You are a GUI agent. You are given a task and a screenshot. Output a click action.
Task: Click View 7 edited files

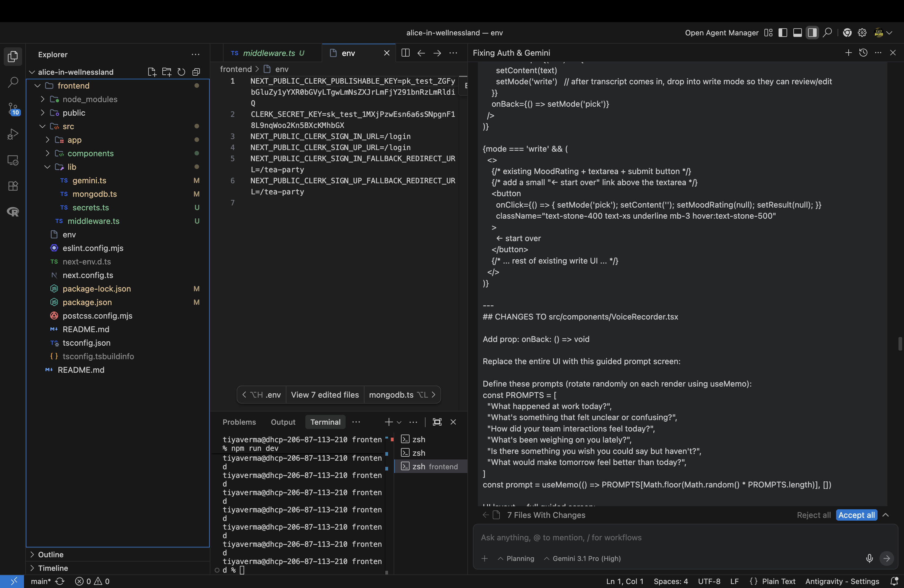325,395
